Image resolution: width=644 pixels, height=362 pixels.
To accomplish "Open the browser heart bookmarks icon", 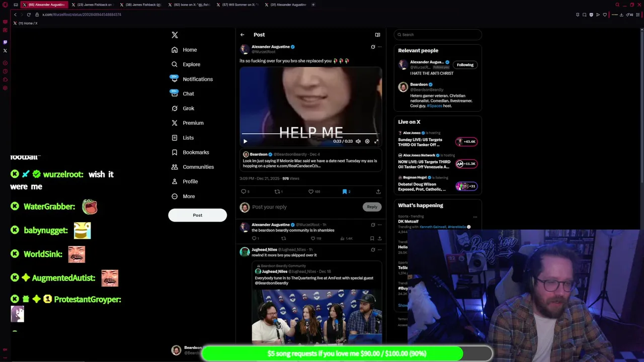I will 605,15.
